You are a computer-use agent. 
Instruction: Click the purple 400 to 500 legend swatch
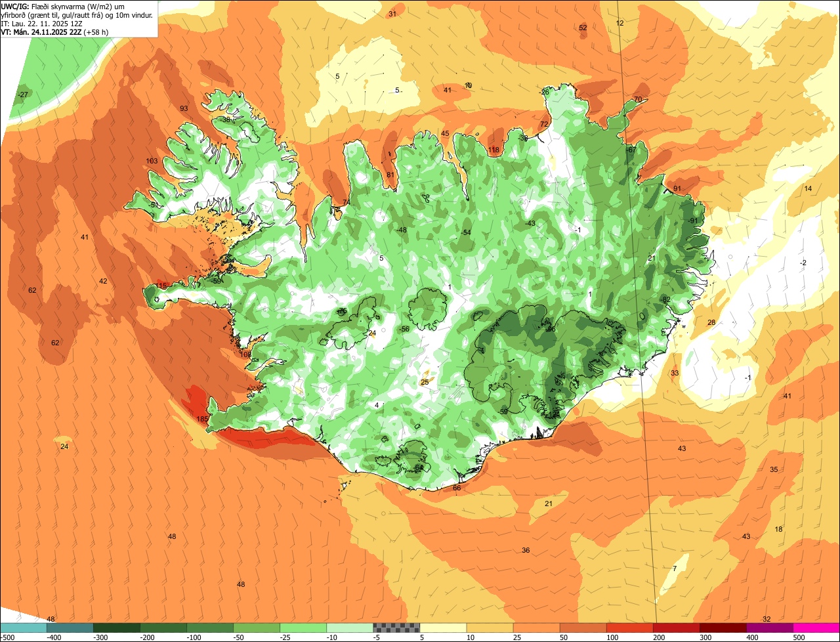click(x=770, y=628)
